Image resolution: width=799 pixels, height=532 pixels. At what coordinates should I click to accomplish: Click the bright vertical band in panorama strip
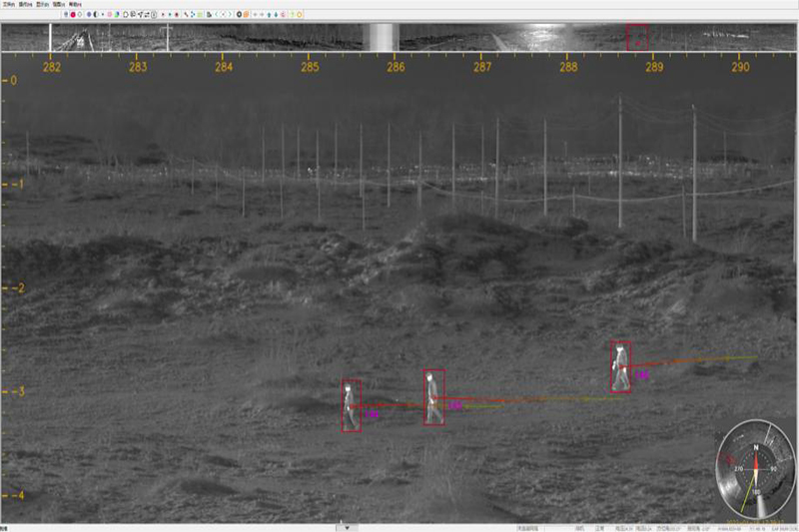(x=385, y=38)
